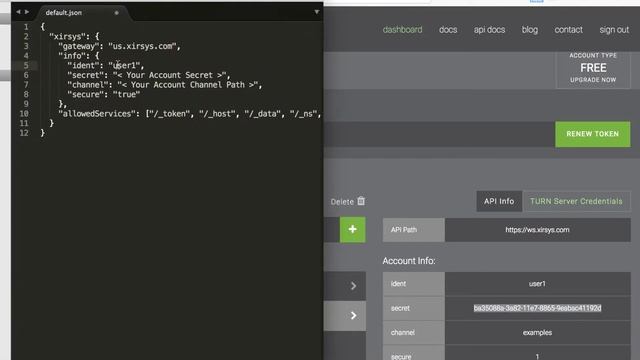Click the "secure": "true" line in editor
The image size is (640, 360).
104,95
